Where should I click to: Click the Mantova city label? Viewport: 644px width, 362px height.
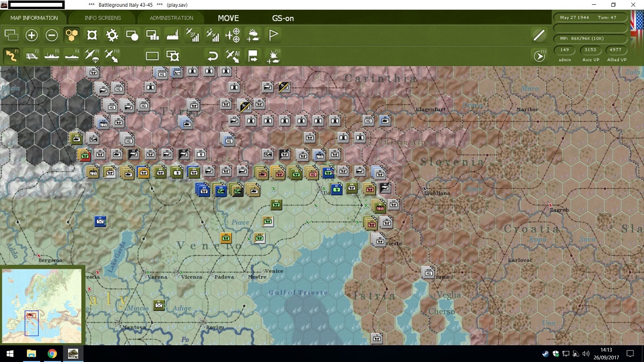pyautogui.click(x=134, y=327)
